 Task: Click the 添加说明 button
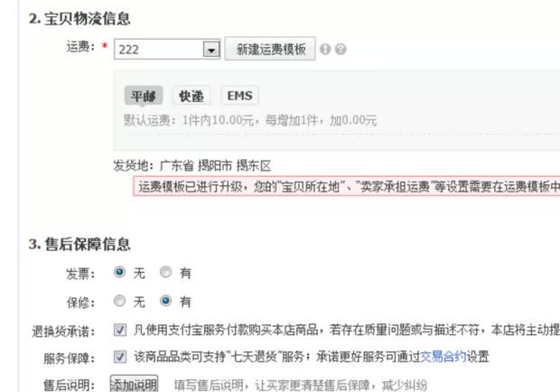pyautogui.click(x=134, y=385)
